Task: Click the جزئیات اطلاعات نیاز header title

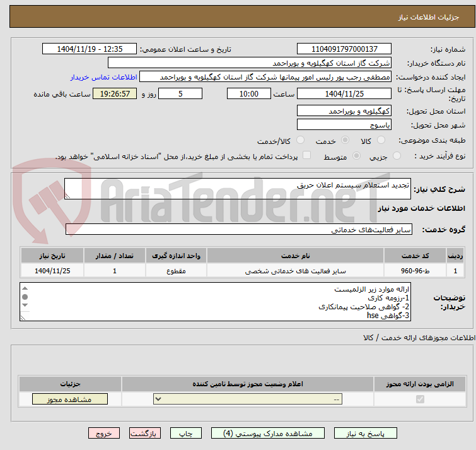Action: pyautogui.click(x=429, y=17)
